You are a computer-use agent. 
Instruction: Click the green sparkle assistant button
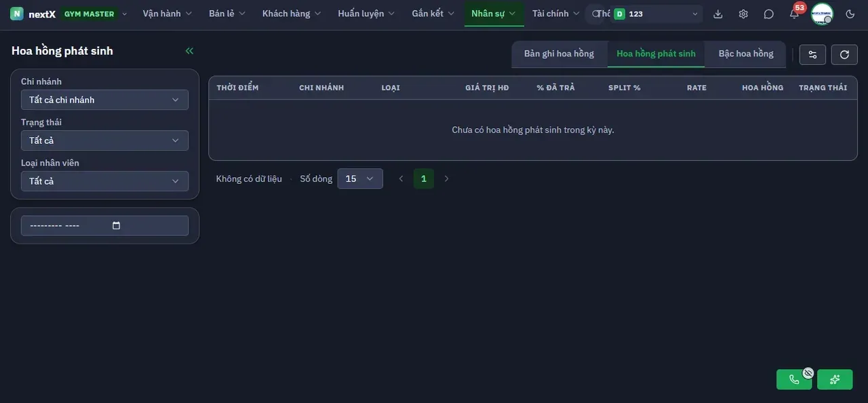835,379
